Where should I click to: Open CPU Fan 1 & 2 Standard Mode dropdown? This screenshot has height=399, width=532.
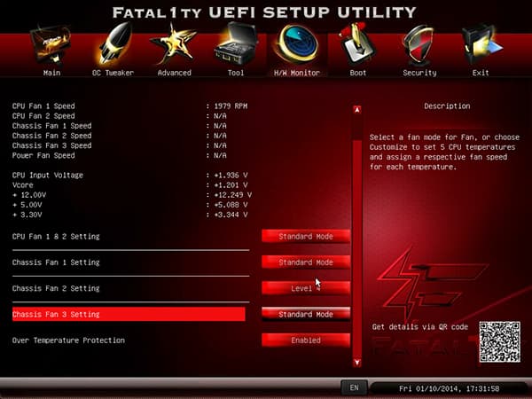pyautogui.click(x=306, y=236)
